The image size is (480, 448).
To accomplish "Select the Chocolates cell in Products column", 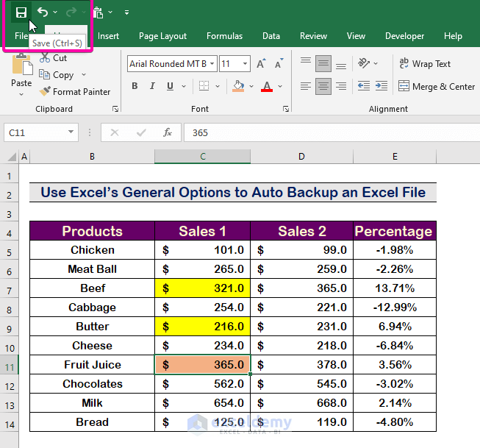I will click(92, 384).
